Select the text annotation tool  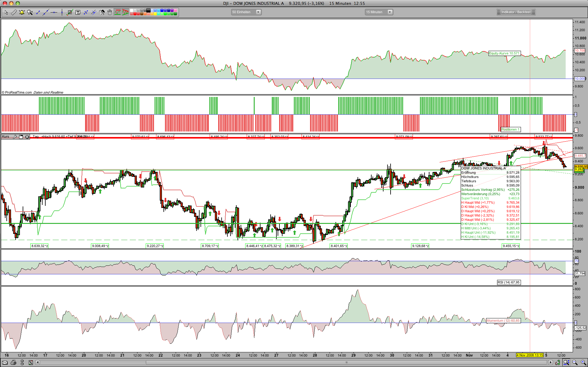[78, 12]
